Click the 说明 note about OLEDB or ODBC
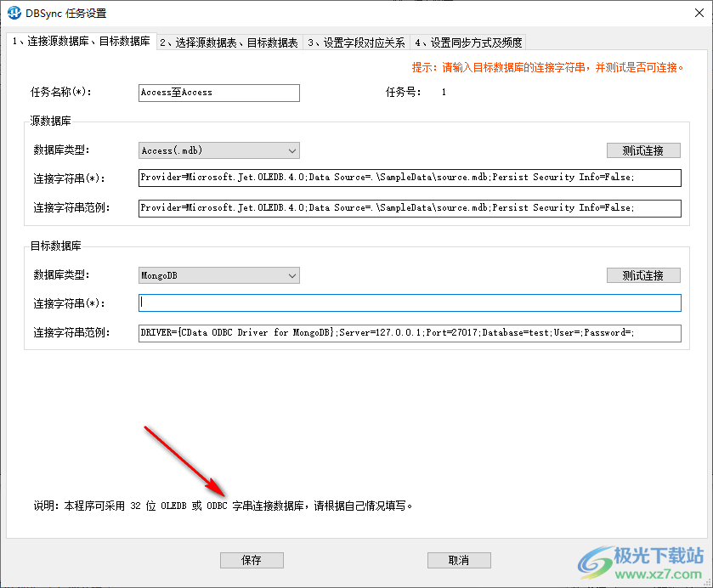Viewport: 713px width, 588px height. click(x=223, y=506)
